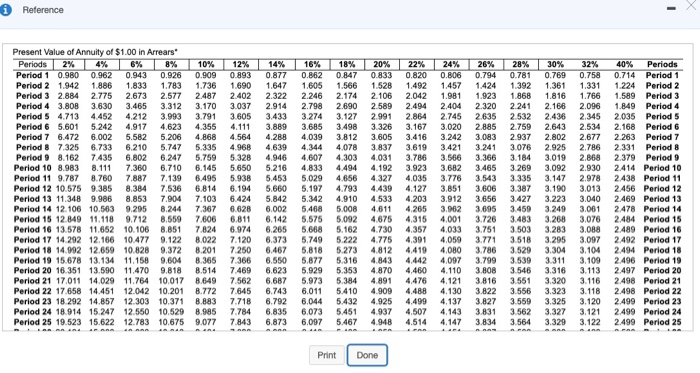Click the left 'Period 15' row label
Viewport: 700px width, 373px height.
[x=33, y=220]
